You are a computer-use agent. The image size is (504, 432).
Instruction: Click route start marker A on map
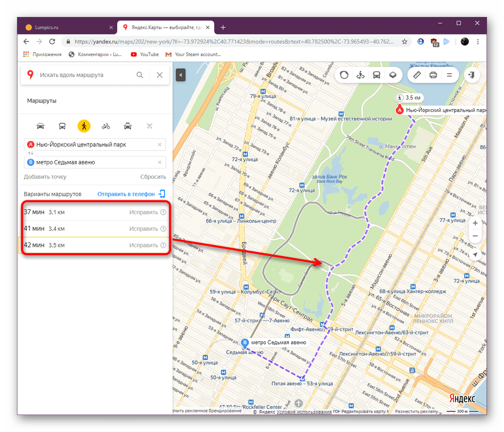tap(399, 110)
